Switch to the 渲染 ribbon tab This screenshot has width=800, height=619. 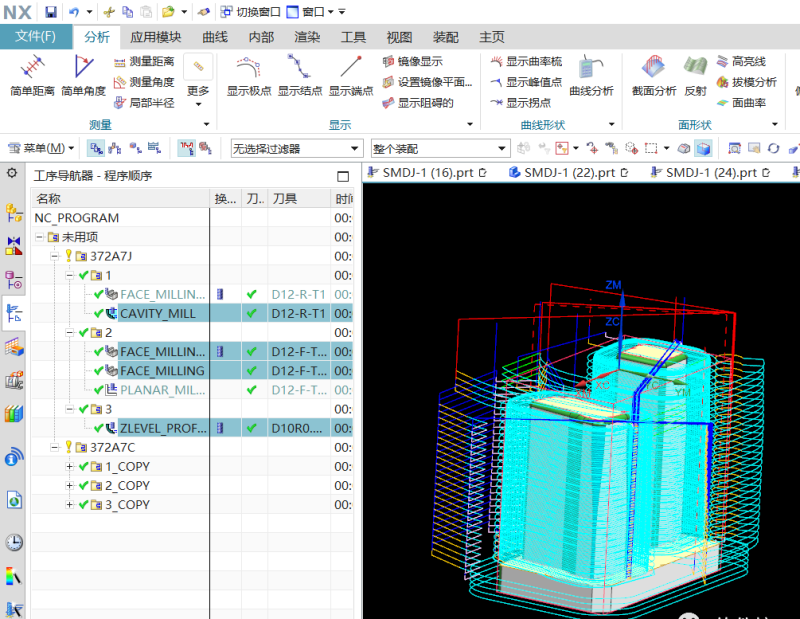(307, 37)
